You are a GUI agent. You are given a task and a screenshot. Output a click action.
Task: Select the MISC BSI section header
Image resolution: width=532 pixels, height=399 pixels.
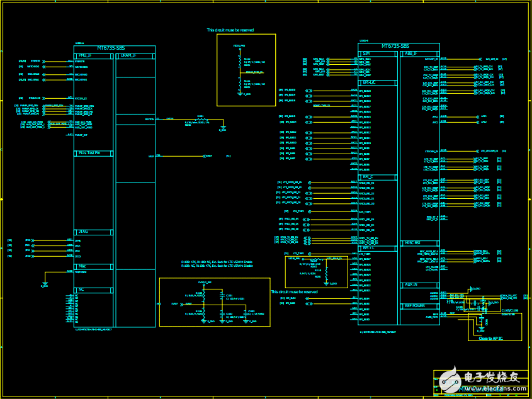click(x=411, y=243)
